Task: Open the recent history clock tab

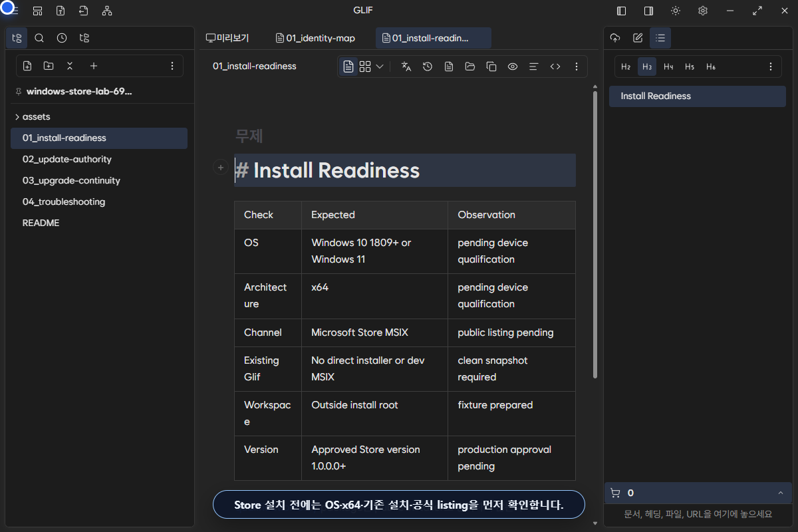Action: pyautogui.click(x=62, y=38)
